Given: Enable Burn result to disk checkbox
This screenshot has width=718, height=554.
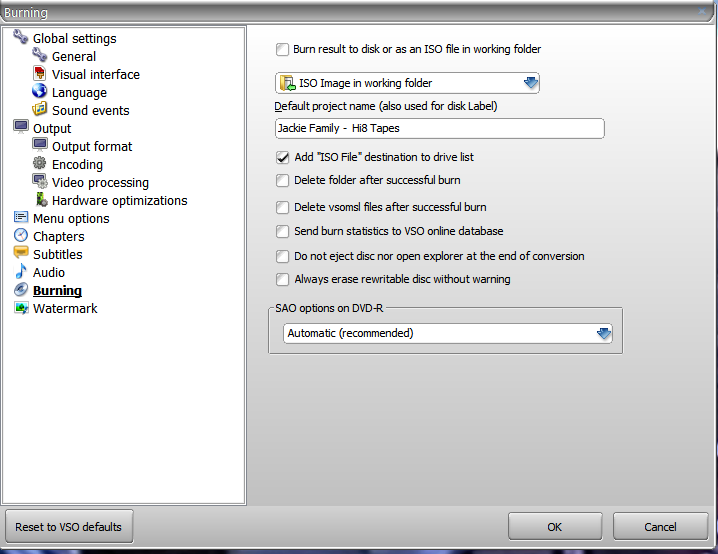Looking at the screenshot, I should (x=283, y=49).
